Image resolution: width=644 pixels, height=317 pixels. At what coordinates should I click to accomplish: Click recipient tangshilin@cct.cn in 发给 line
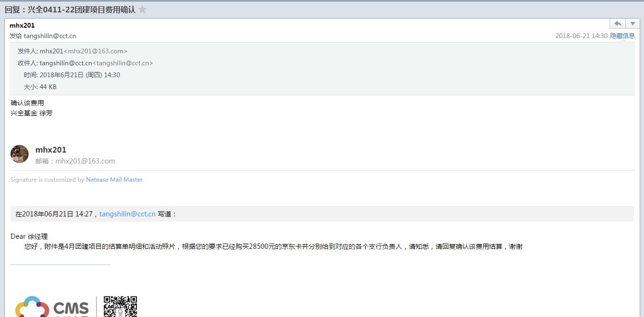pos(50,36)
